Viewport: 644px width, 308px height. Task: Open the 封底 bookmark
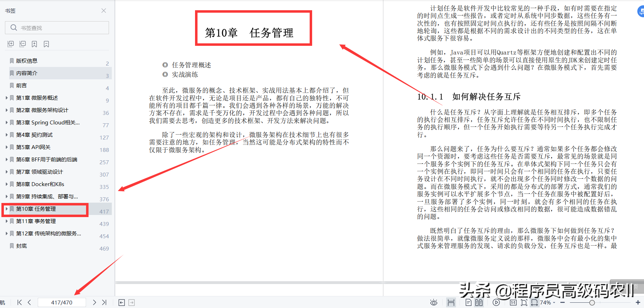pos(22,246)
